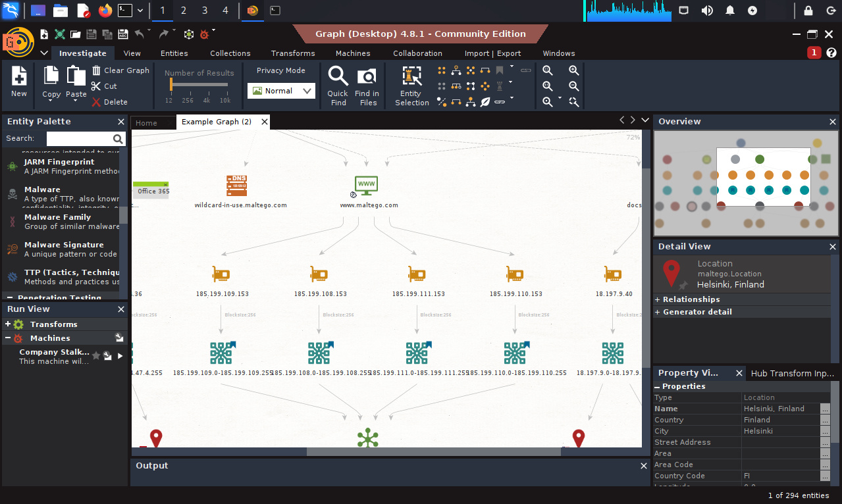This screenshot has height=504, width=842.
Task: Click the New graph icon
Action: point(19,77)
